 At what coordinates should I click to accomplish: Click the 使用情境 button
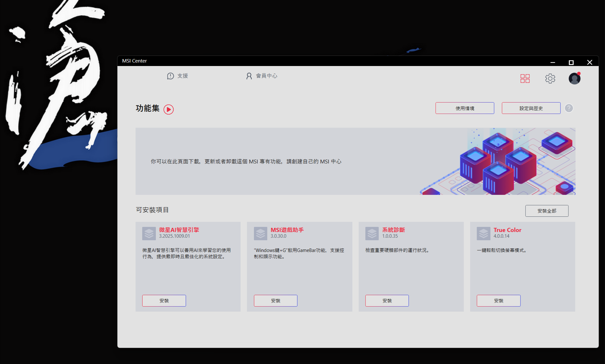tap(465, 108)
